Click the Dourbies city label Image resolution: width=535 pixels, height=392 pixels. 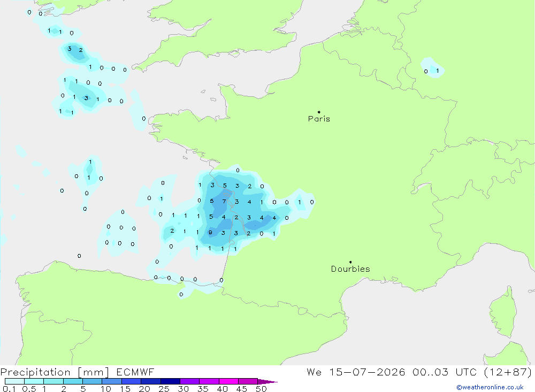pos(350,269)
